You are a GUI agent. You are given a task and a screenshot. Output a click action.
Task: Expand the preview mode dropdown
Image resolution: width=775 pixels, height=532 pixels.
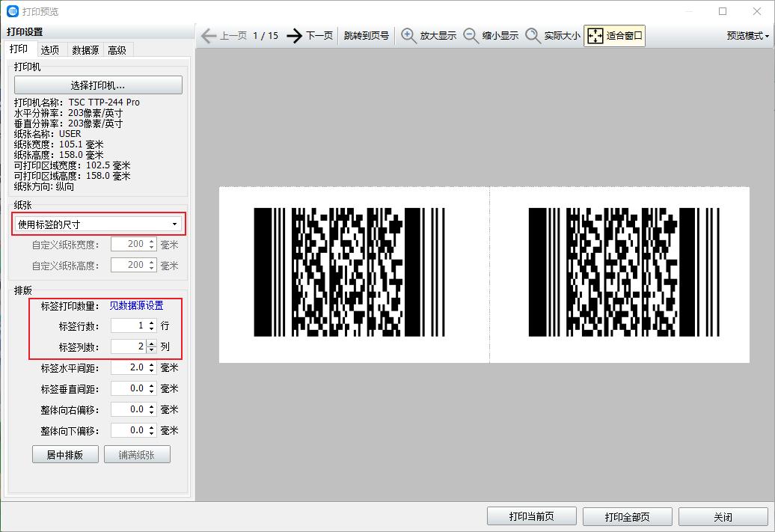747,35
